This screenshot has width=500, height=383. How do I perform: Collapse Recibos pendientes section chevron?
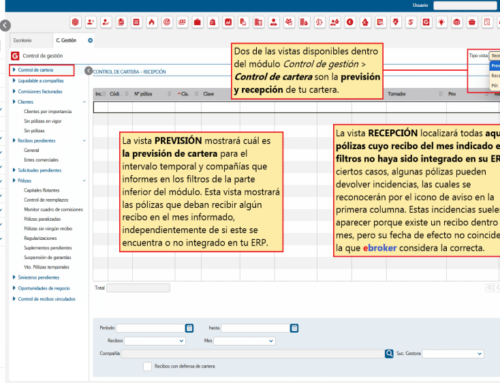(84, 141)
